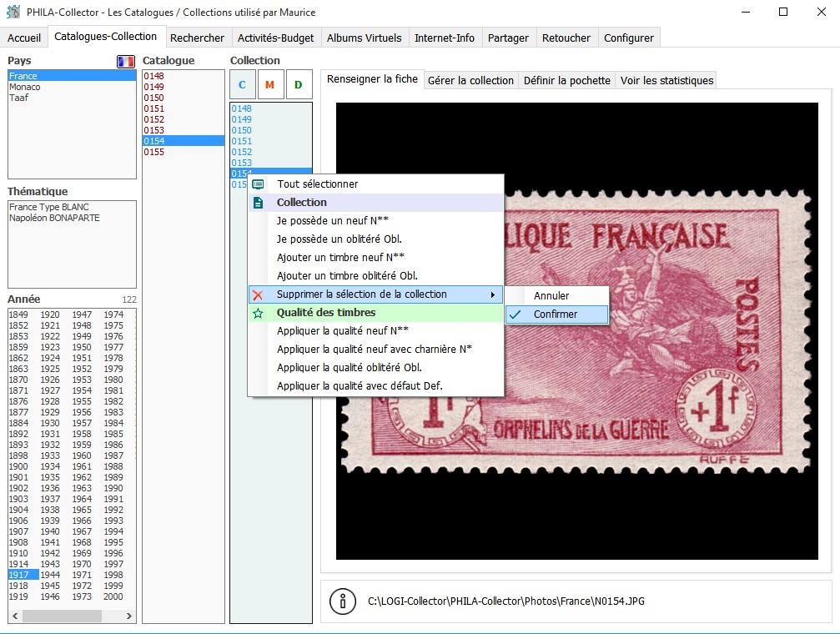The height and width of the screenshot is (634, 840).
Task: Expand the Supprimer la sélection submenu arrow
Action: pos(493,294)
